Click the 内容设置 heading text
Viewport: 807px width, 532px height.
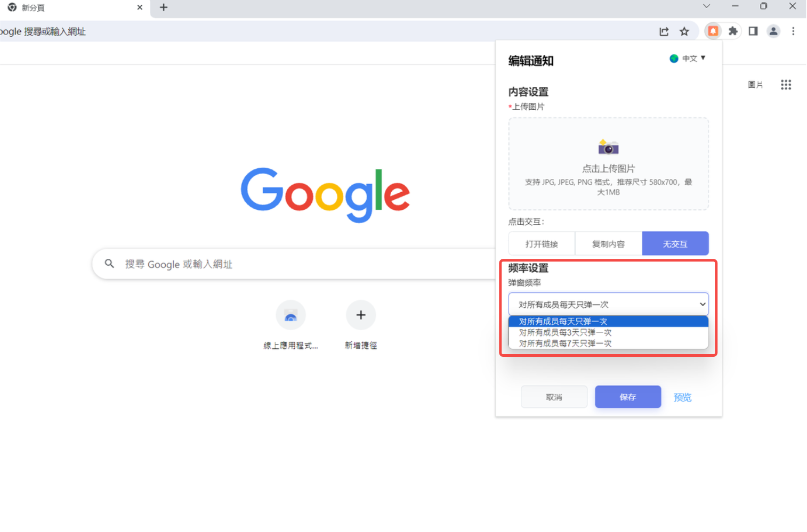[528, 92]
